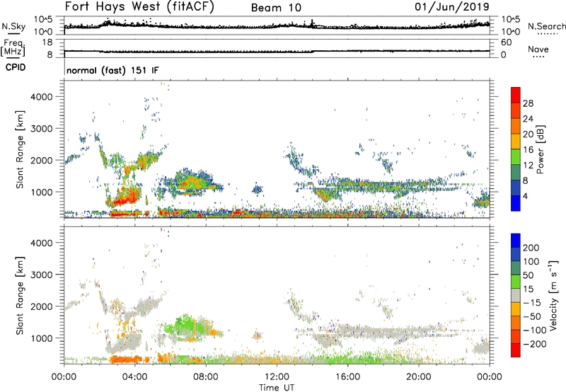Click the red segment of Power colorbar
This screenshot has width=566, height=392.
coord(516,95)
